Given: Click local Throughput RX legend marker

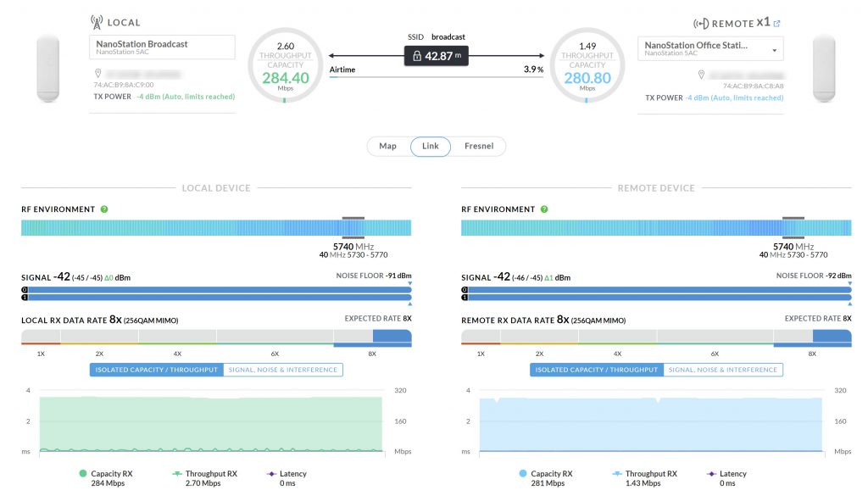Looking at the screenshot, I should tap(177, 473).
